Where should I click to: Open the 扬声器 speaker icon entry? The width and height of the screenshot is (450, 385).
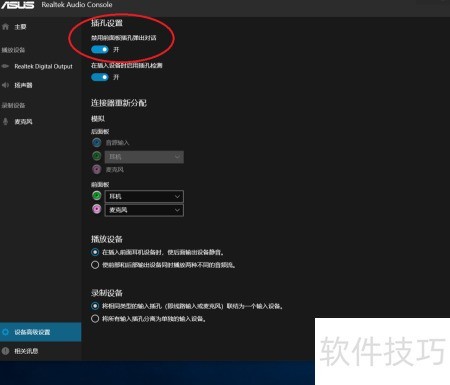(5, 85)
